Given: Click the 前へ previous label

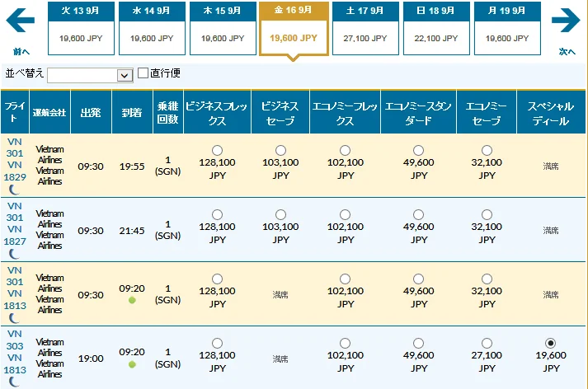Looking at the screenshot, I should [21, 51].
